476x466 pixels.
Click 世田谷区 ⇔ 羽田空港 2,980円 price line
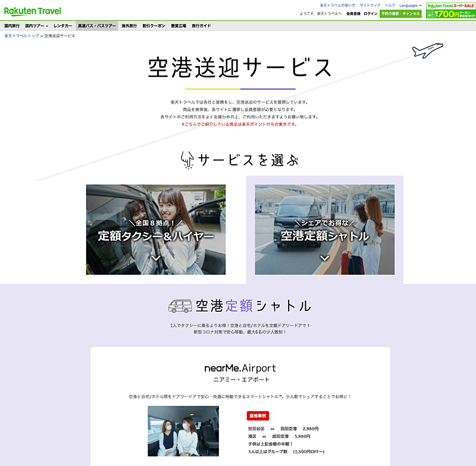pyautogui.click(x=283, y=429)
